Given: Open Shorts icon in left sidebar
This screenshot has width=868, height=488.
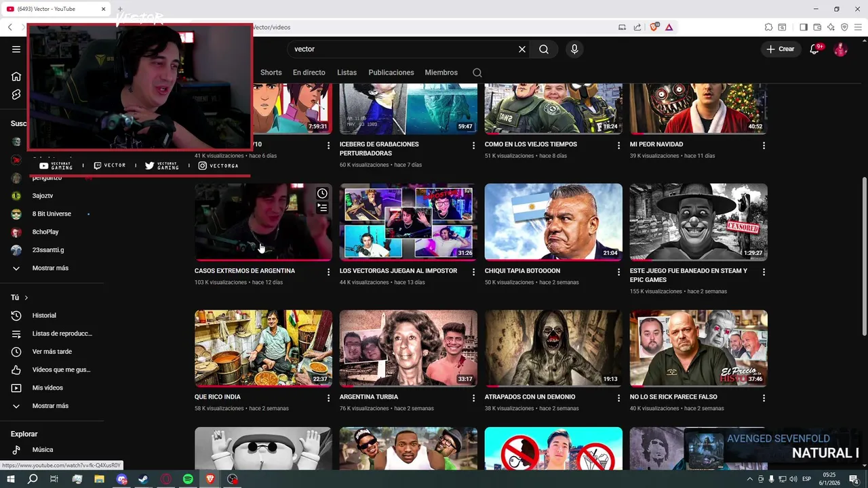Looking at the screenshot, I should coord(16,94).
